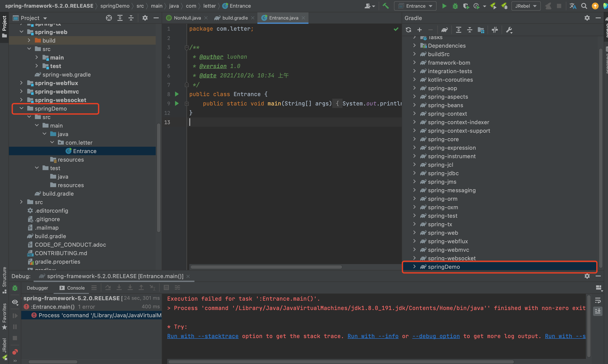608x364 pixels.
Task: Unfold the collapsed main method body
Action: click(x=187, y=104)
